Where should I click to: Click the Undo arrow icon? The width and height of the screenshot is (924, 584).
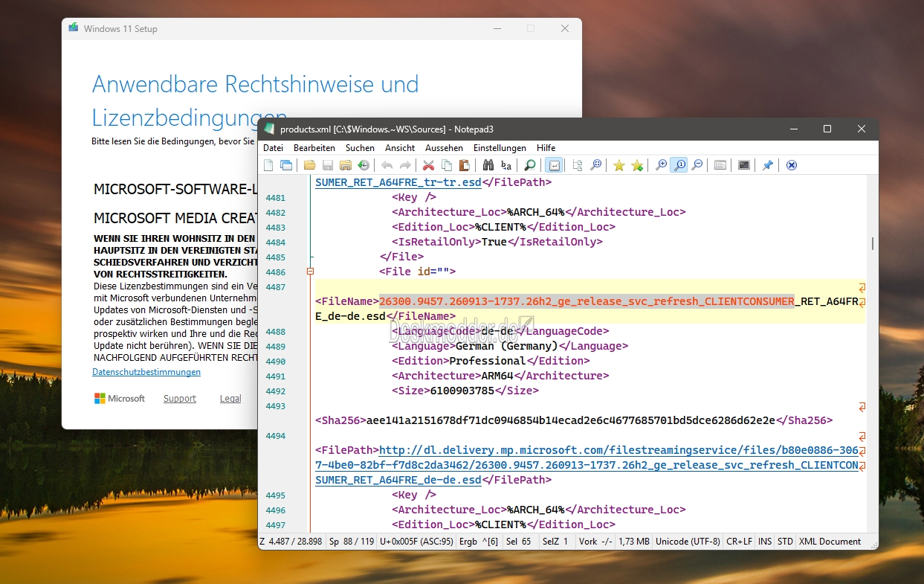pos(387,165)
